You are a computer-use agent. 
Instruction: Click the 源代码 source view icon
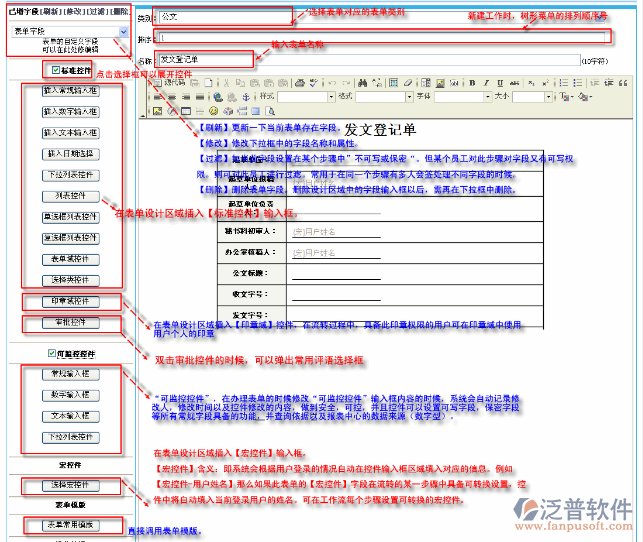coord(171,83)
